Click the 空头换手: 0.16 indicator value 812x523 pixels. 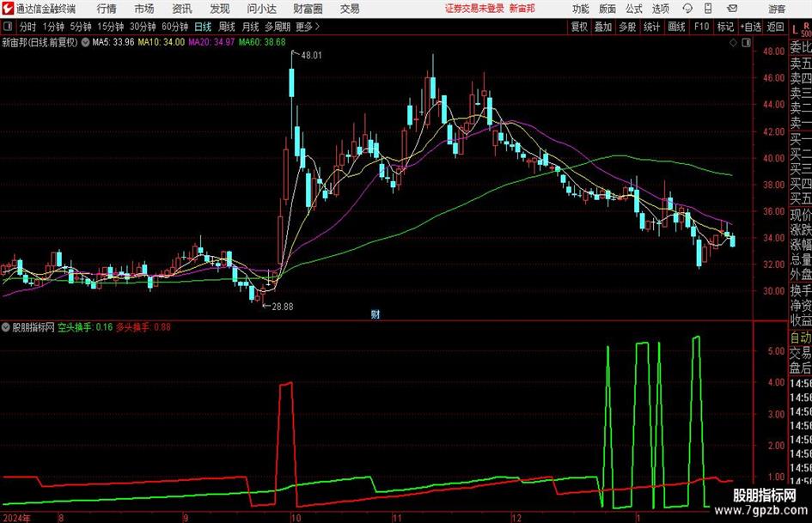pos(85,327)
